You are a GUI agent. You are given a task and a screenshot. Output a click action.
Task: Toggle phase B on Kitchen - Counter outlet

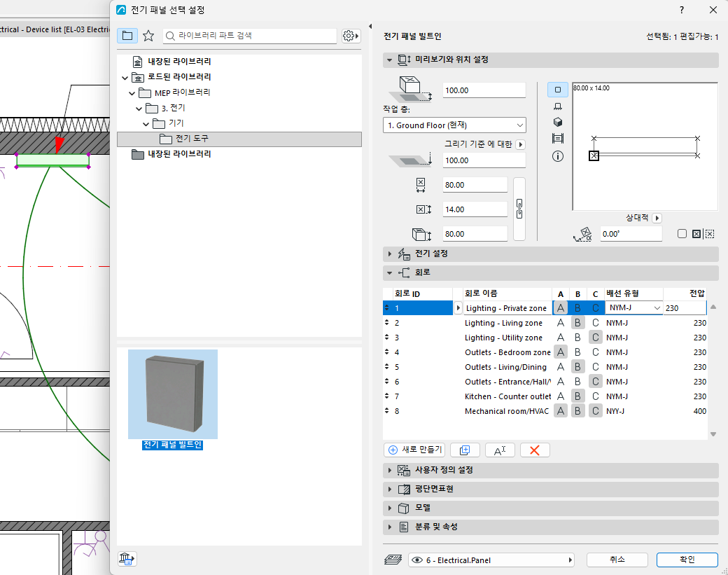tap(577, 396)
